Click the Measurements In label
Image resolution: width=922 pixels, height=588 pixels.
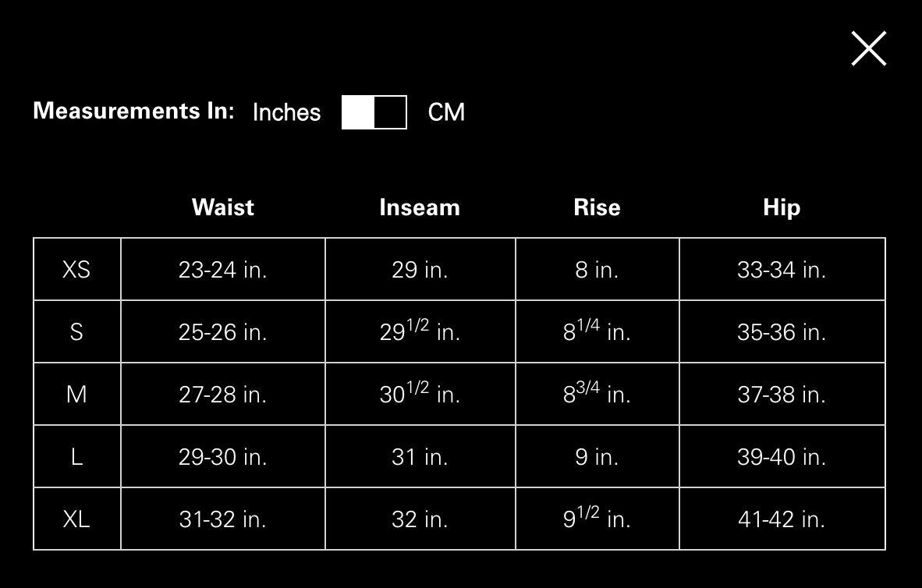[133, 111]
